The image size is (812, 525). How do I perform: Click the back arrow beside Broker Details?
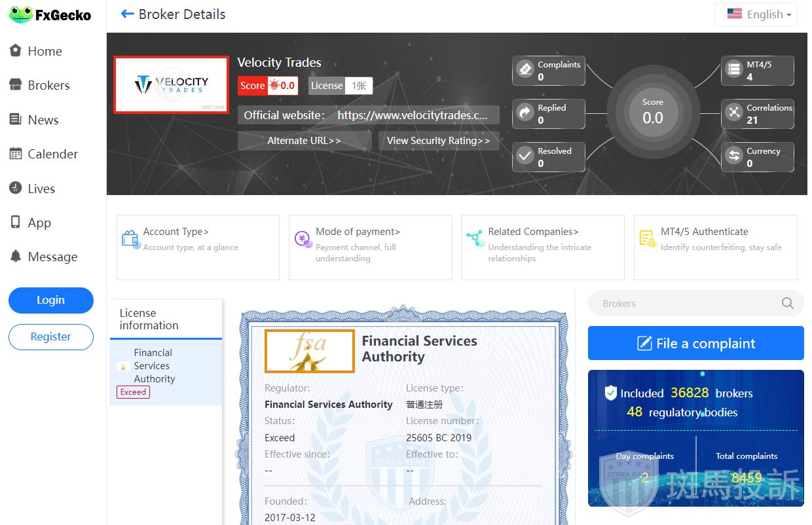click(x=127, y=14)
